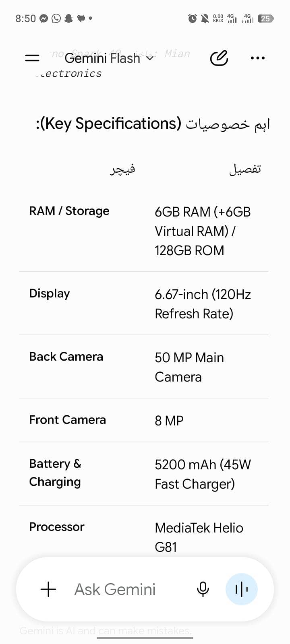Tap the battery level indicator
The height and width of the screenshot is (644, 290).
[266, 18]
